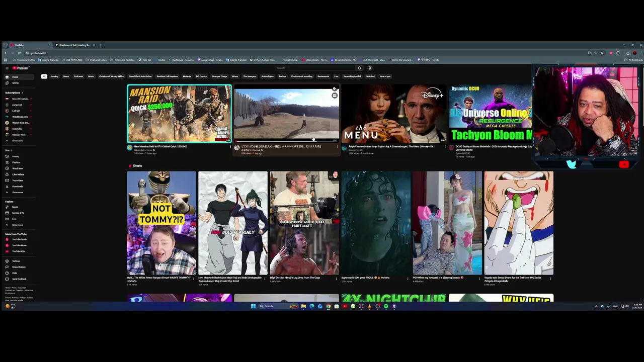Seek on the preview video progress bar
The width and height of the screenshot is (644, 362).
click(286, 142)
